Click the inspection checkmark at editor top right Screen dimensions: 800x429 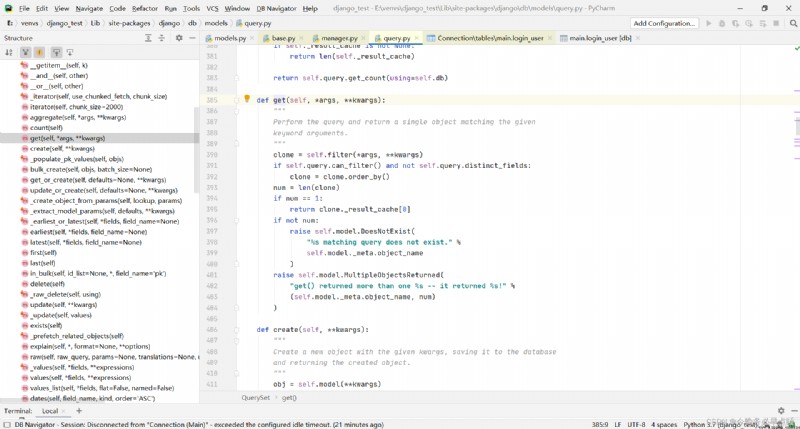click(796, 48)
